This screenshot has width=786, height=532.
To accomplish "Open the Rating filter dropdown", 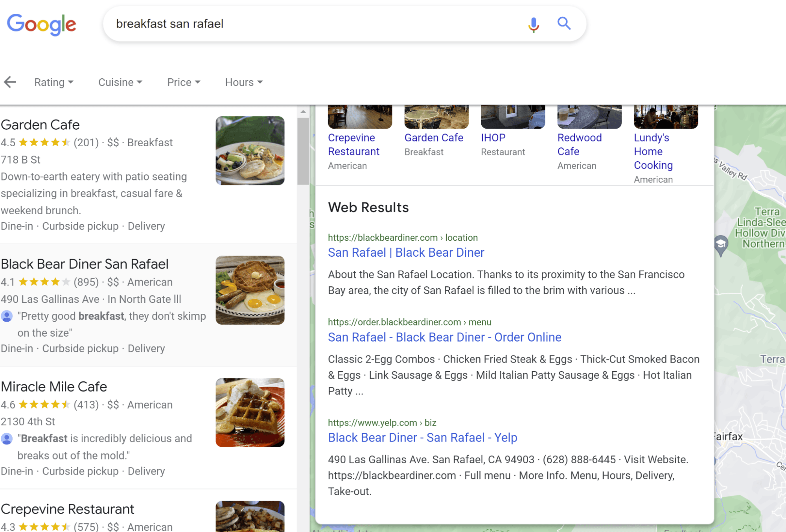I will click(53, 82).
